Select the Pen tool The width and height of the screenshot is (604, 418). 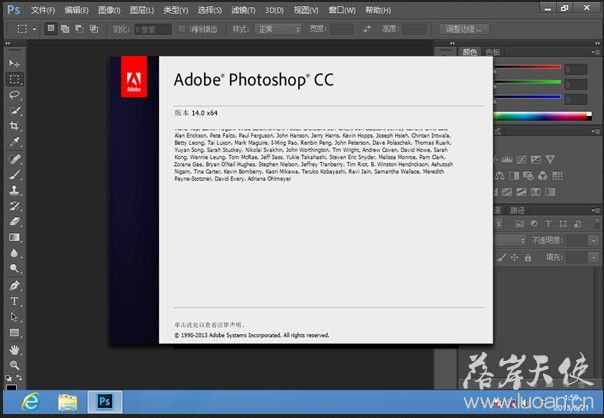point(15,285)
